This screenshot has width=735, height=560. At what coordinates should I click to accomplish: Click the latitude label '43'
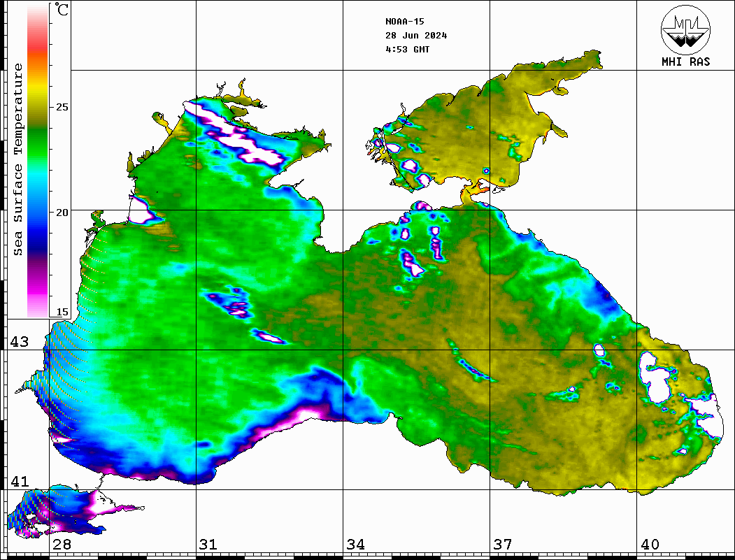point(19,342)
